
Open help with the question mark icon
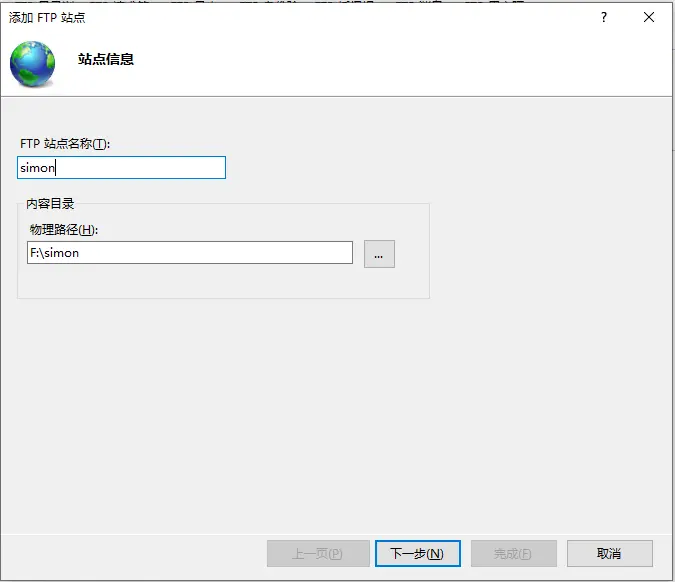pos(604,17)
